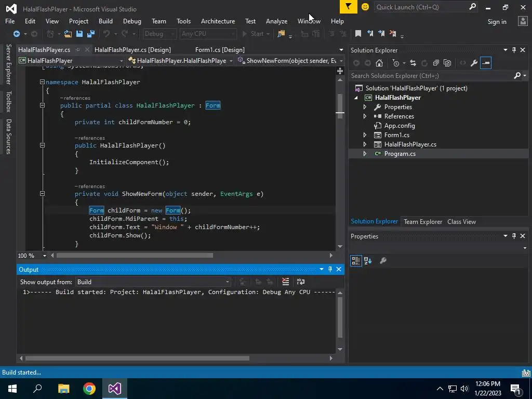Click the Undo arrow in toolbar
The image size is (532, 399).
[x=107, y=34]
